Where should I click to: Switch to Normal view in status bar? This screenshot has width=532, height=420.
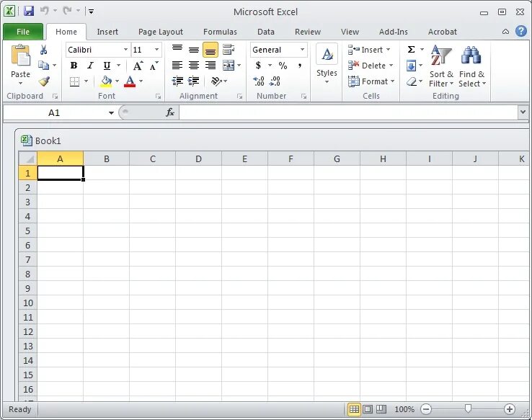[354, 409]
